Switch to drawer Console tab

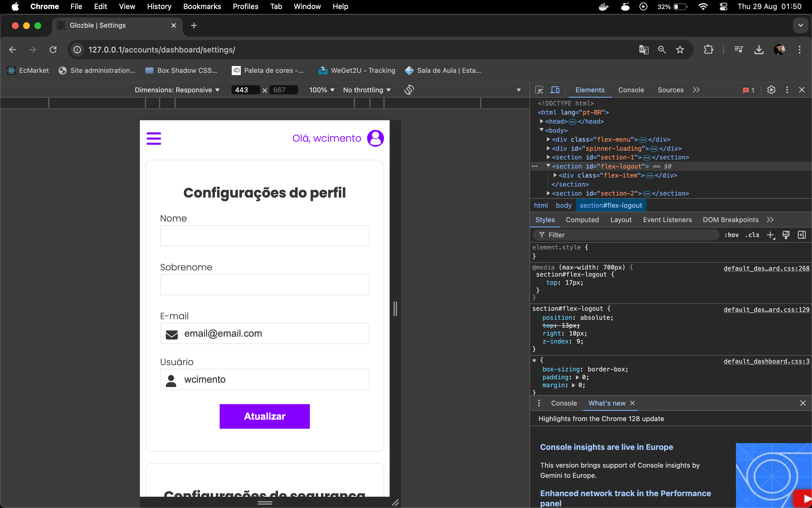pos(564,403)
